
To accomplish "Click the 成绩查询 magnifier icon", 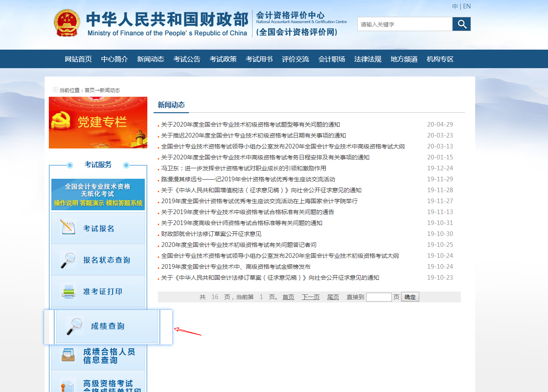I will (x=74, y=326).
